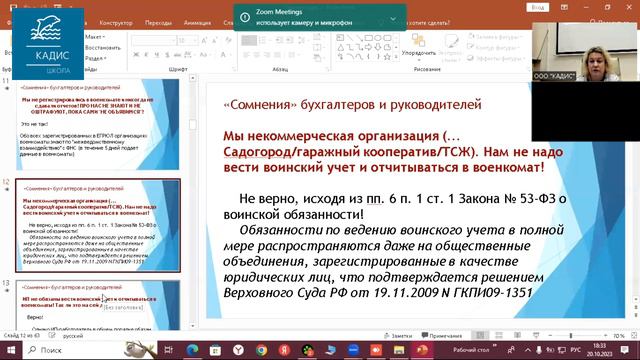The height and width of the screenshot is (360, 640).
Task: Open the Конструктор ribbon tab
Action: 116,23
